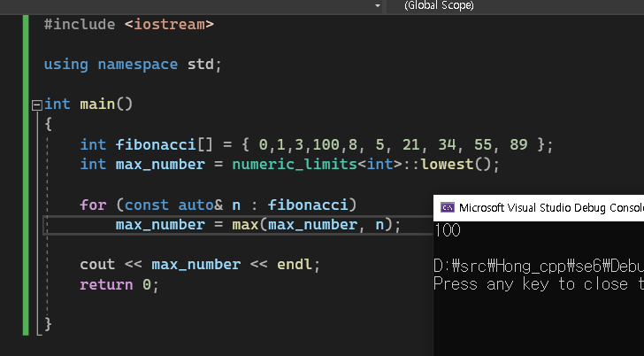
Task: Click the value 100 in the array
Action: 324,144
